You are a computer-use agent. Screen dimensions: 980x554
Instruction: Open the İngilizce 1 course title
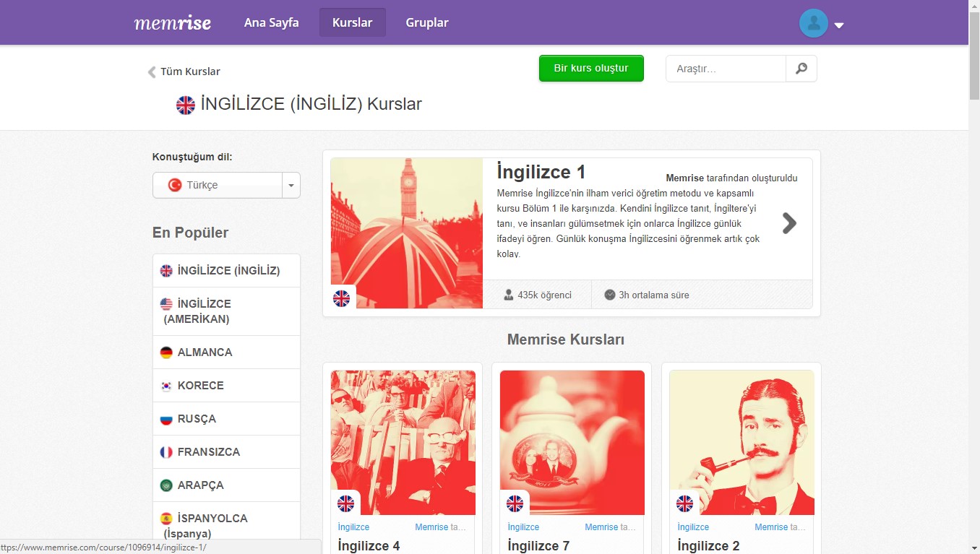pyautogui.click(x=541, y=173)
